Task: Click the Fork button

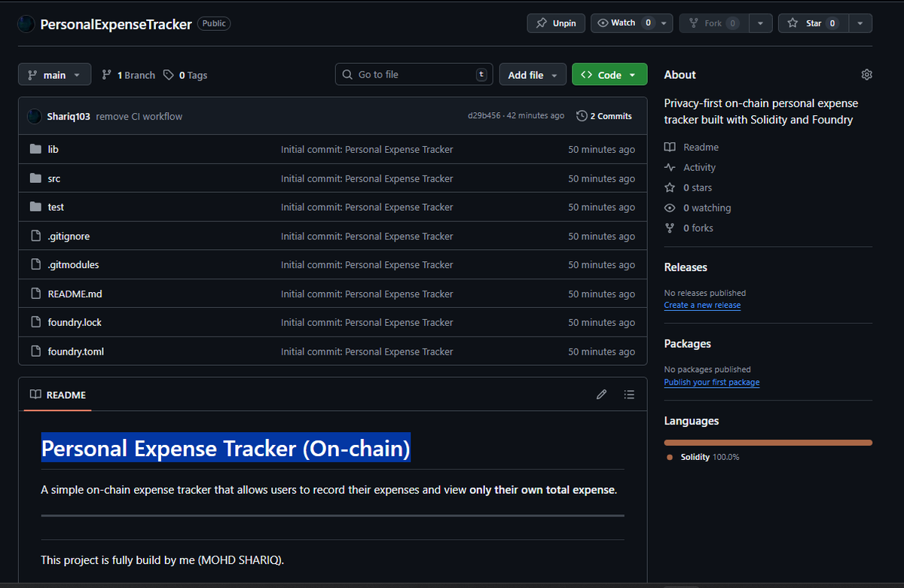Action: point(713,23)
